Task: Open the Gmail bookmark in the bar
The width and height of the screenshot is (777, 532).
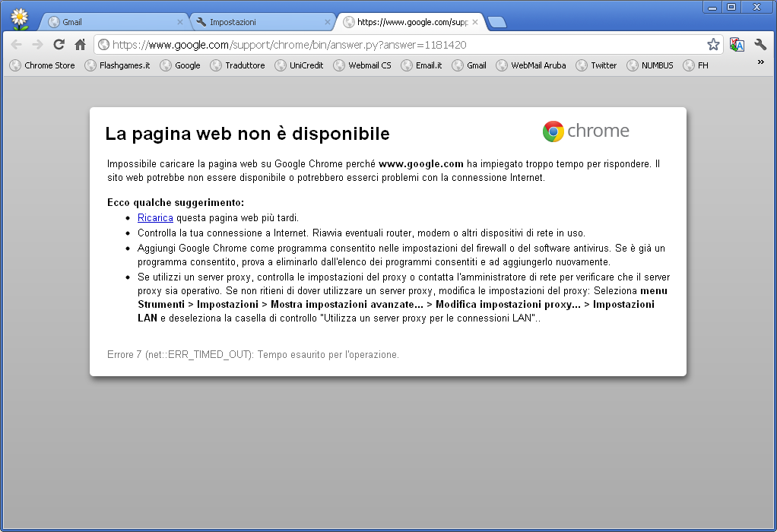Action: 469,65
